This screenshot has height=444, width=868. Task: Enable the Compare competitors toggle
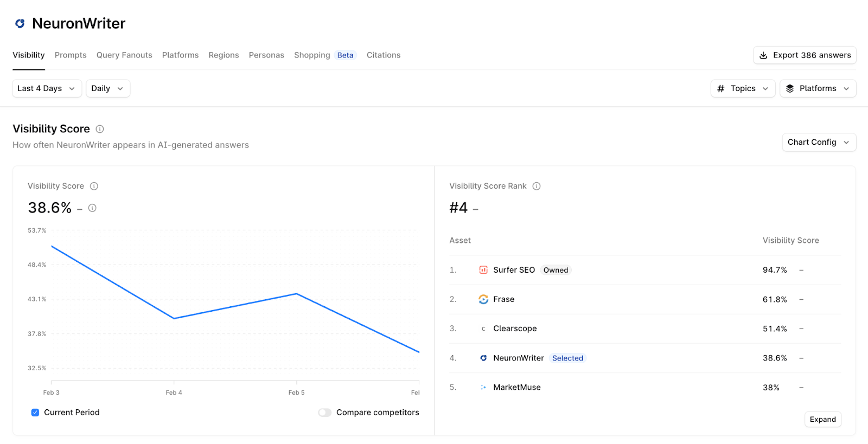pos(324,413)
